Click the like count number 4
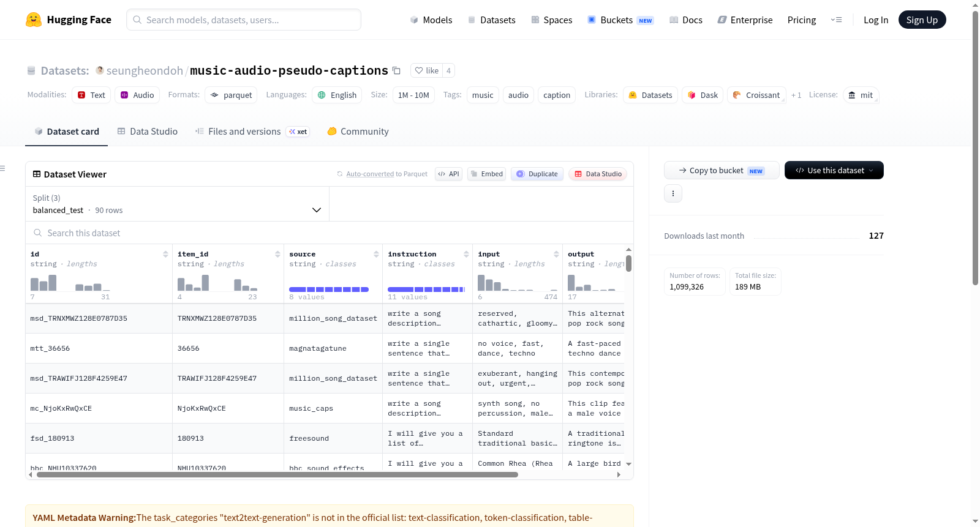Viewport: 980px width, 527px height. 448,70
